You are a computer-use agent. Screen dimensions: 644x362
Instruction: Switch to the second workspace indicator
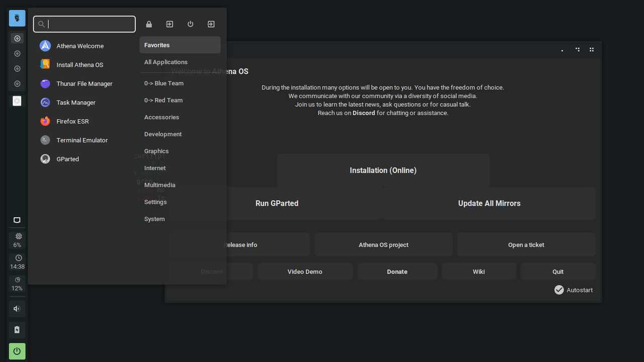pos(17,53)
